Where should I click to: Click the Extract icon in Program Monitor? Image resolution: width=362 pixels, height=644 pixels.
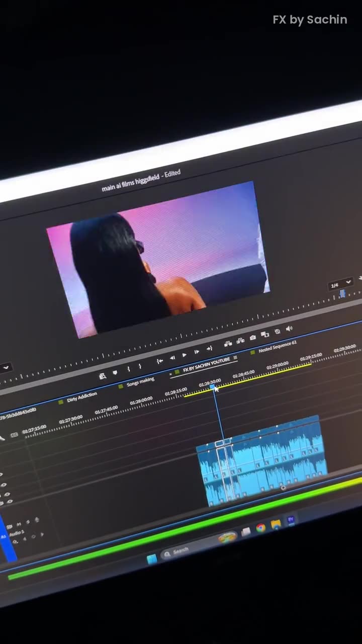[240, 340]
